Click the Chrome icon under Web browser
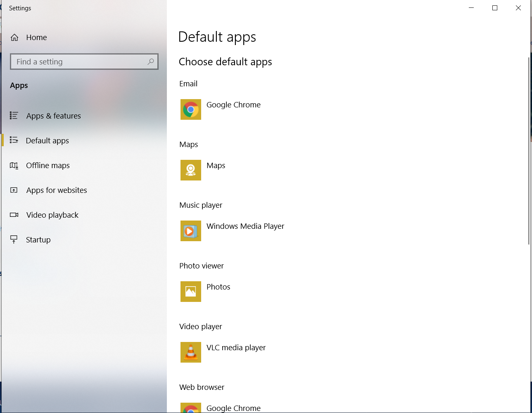The image size is (532, 413). pos(190,408)
